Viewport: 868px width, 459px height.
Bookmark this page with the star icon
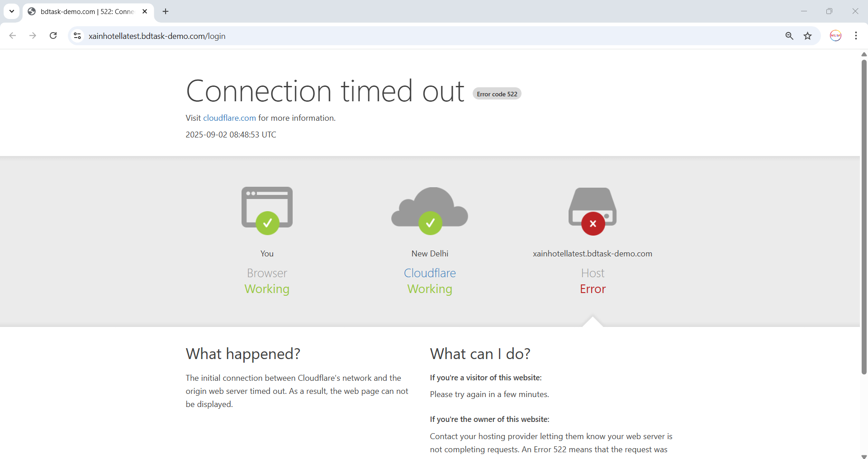coord(808,36)
